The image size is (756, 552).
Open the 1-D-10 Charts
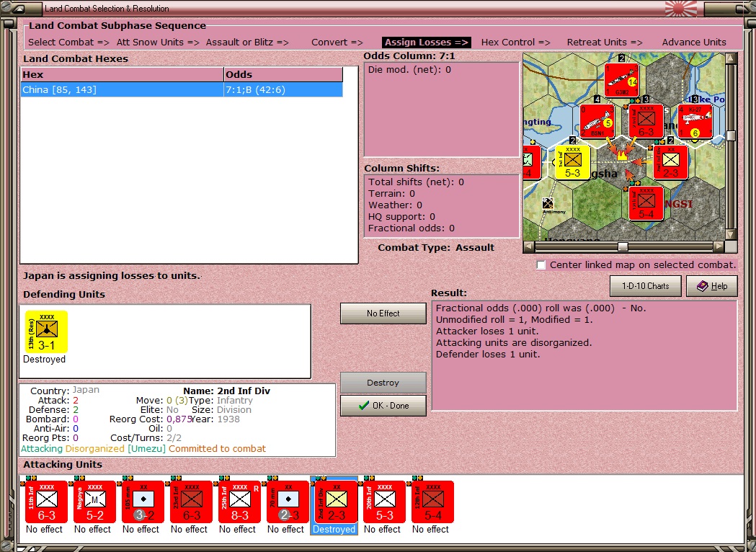point(646,286)
